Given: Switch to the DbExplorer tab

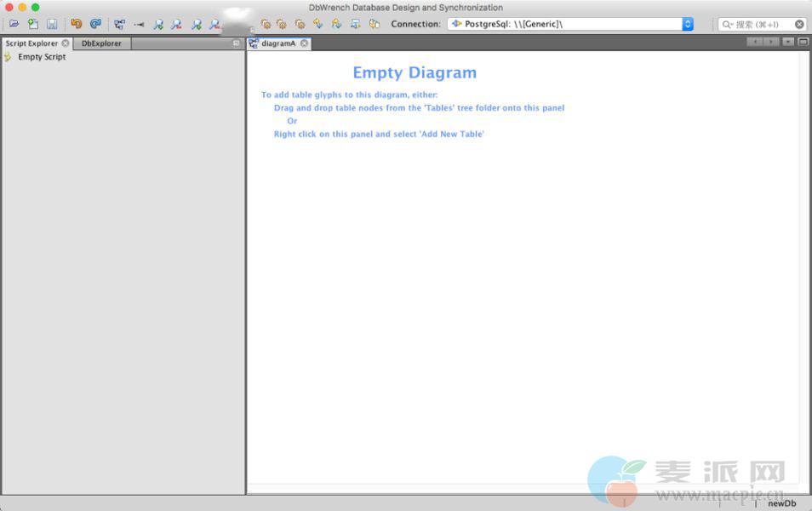Looking at the screenshot, I should tap(101, 43).
